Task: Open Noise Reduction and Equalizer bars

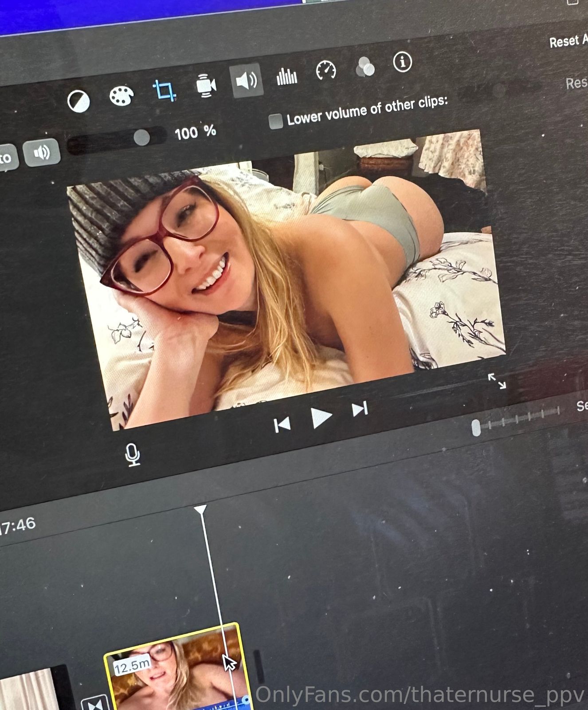Action: (286, 76)
